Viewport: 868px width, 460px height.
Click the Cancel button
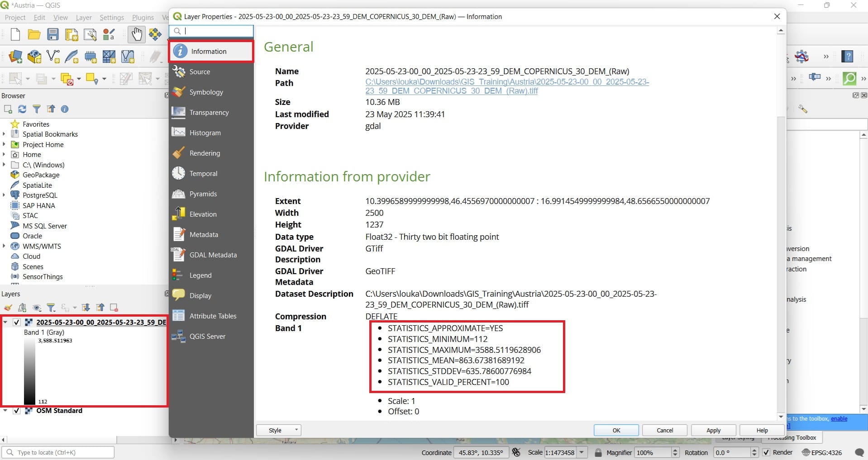pyautogui.click(x=665, y=430)
